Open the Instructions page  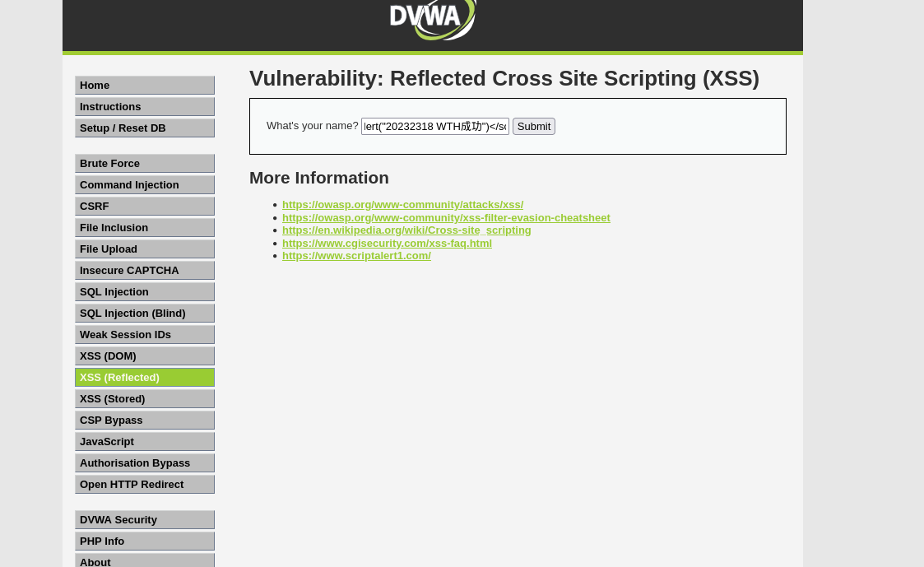(144, 107)
